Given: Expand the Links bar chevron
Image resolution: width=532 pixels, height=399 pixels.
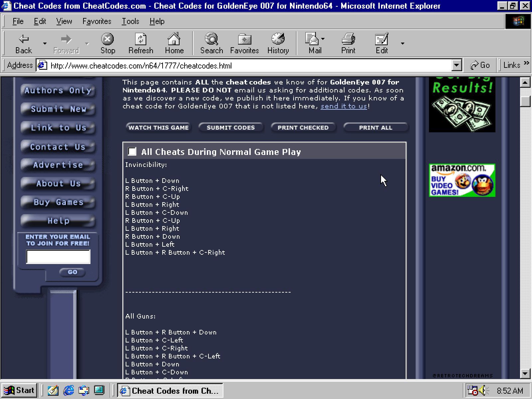Looking at the screenshot, I should 526,63.
